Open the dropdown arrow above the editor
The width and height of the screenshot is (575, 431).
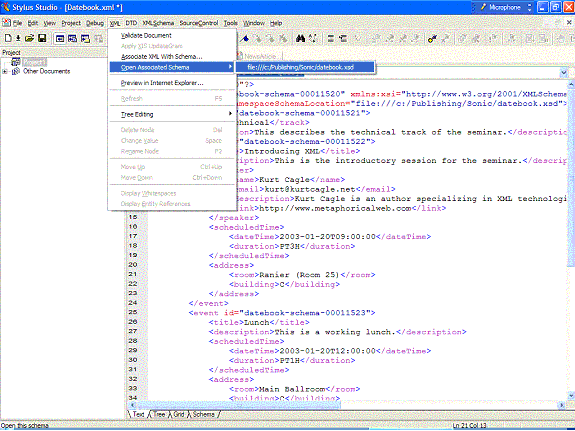click(x=564, y=73)
